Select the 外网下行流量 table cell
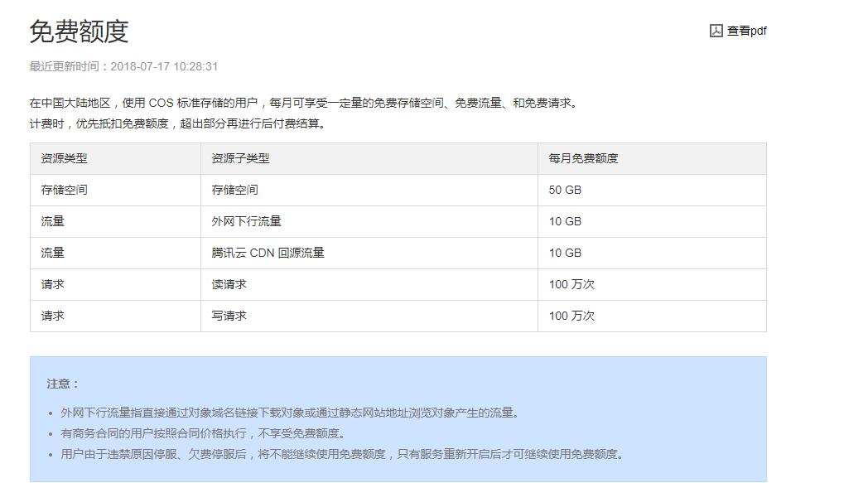This screenshot has height=483, width=868. [246, 221]
